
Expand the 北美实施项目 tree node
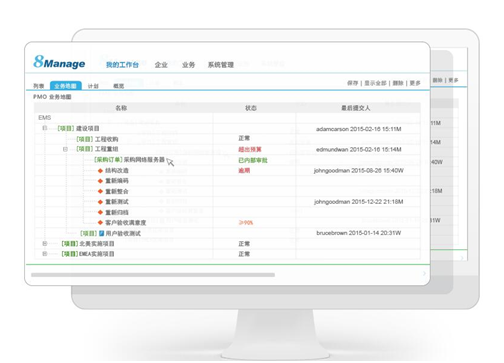(45, 244)
